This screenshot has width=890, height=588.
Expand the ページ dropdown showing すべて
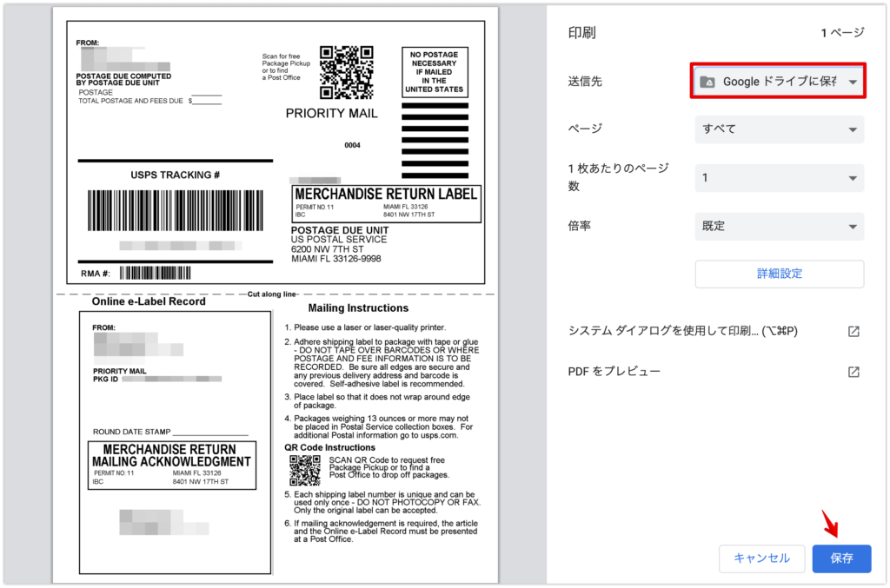tap(779, 129)
